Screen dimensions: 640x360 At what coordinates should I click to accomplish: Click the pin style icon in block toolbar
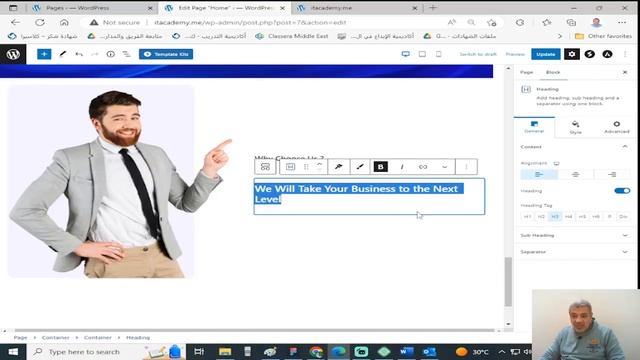(x=338, y=167)
